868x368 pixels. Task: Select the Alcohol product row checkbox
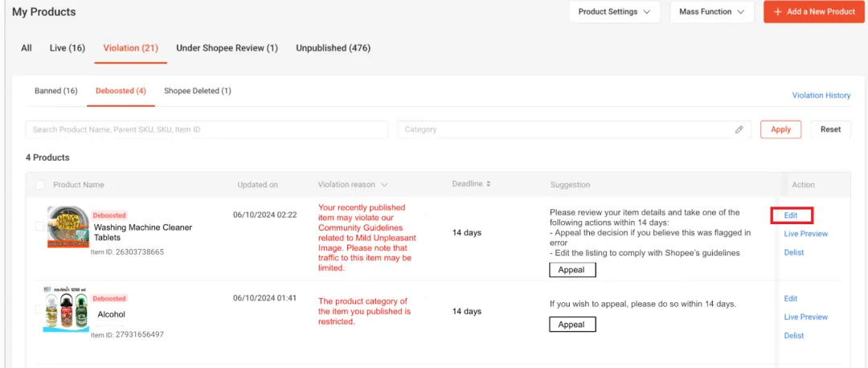pos(40,310)
